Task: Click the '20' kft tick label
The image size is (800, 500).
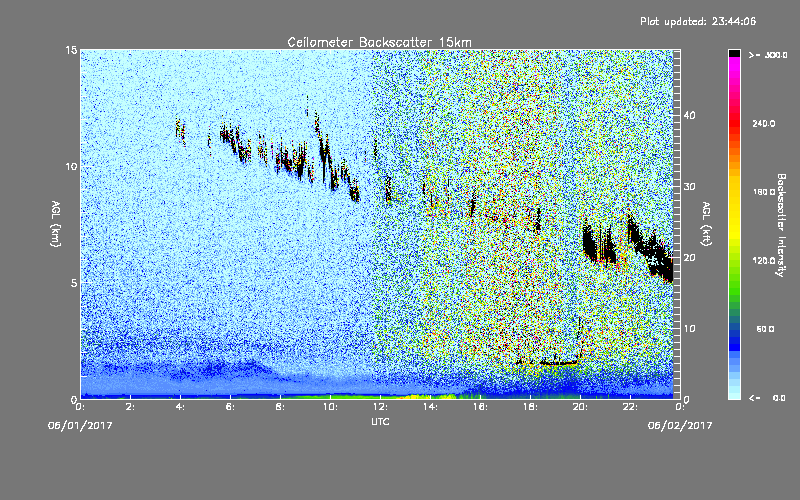Action: (689, 258)
